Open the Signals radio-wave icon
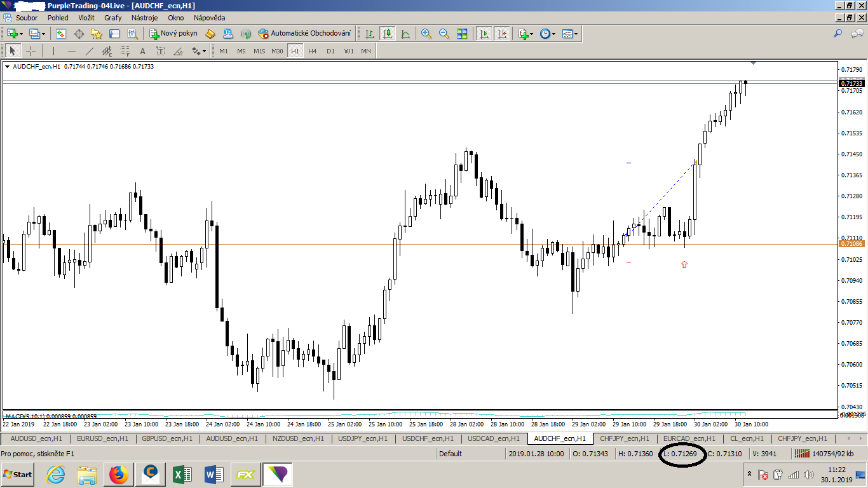Viewport: 868px width, 488px height. (x=246, y=34)
